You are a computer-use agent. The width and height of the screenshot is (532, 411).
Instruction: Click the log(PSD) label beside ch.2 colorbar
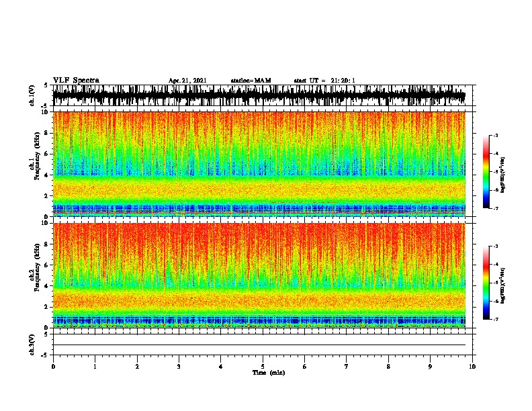coord(502,285)
